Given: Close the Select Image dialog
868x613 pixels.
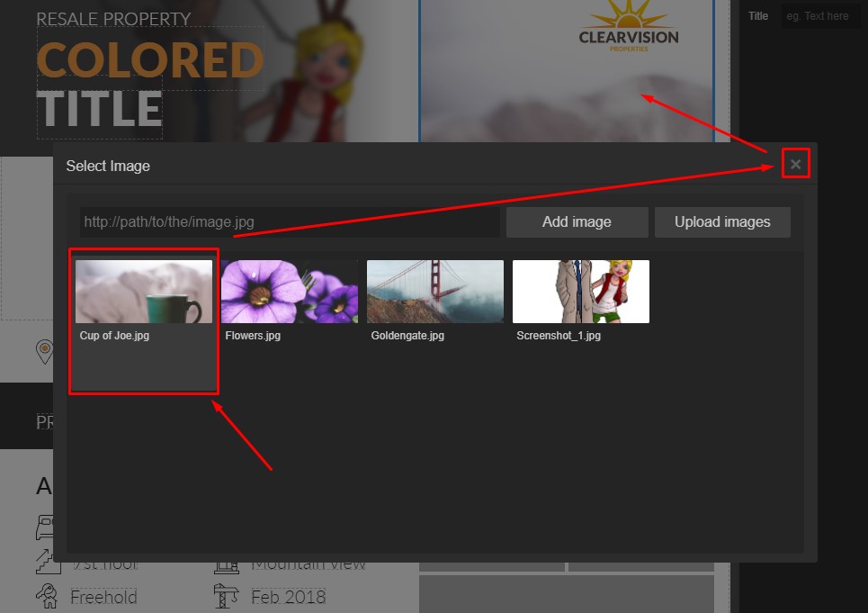Looking at the screenshot, I should 795,164.
